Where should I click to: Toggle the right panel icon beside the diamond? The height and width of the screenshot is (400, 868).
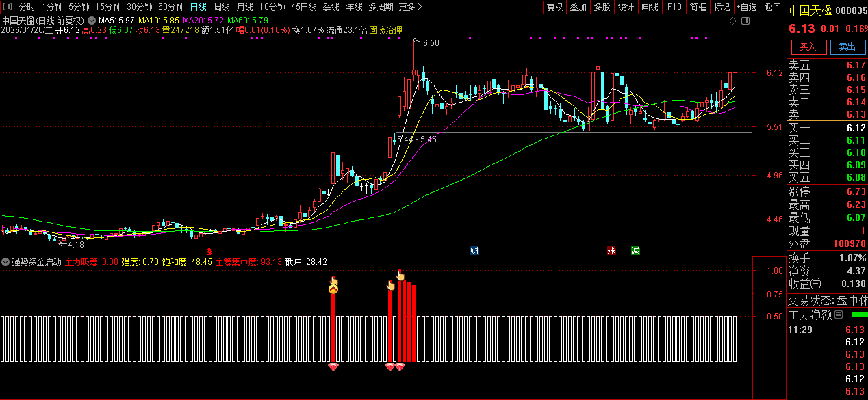pos(745,21)
